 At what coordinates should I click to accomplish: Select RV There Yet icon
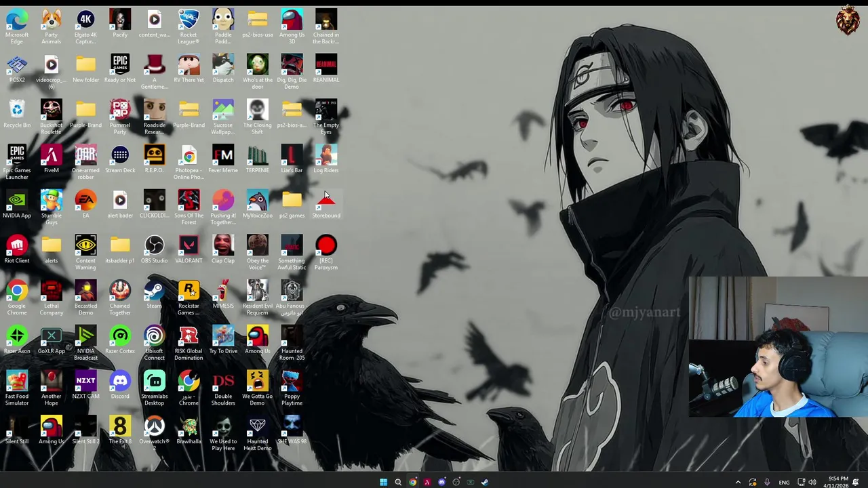point(189,69)
